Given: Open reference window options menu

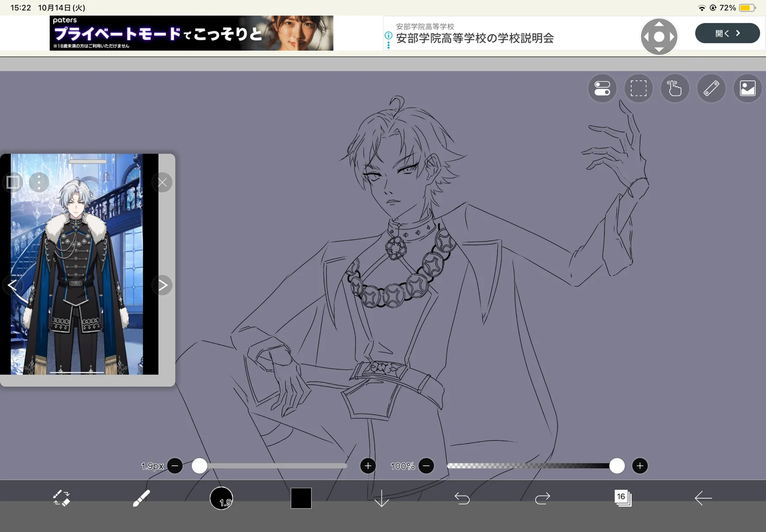Looking at the screenshot, I should click(x=39, y=183).
